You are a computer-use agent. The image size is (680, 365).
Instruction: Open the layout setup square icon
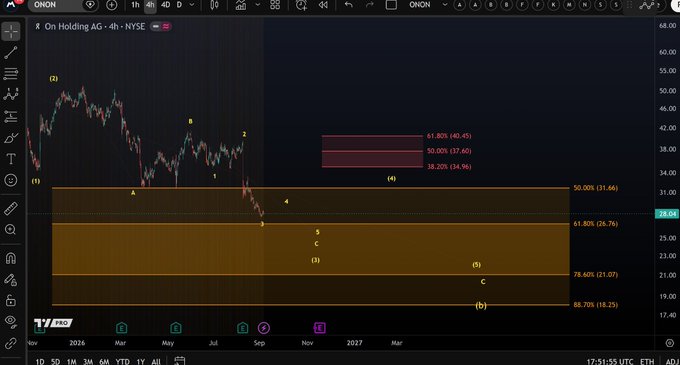[x=391, y=5]
